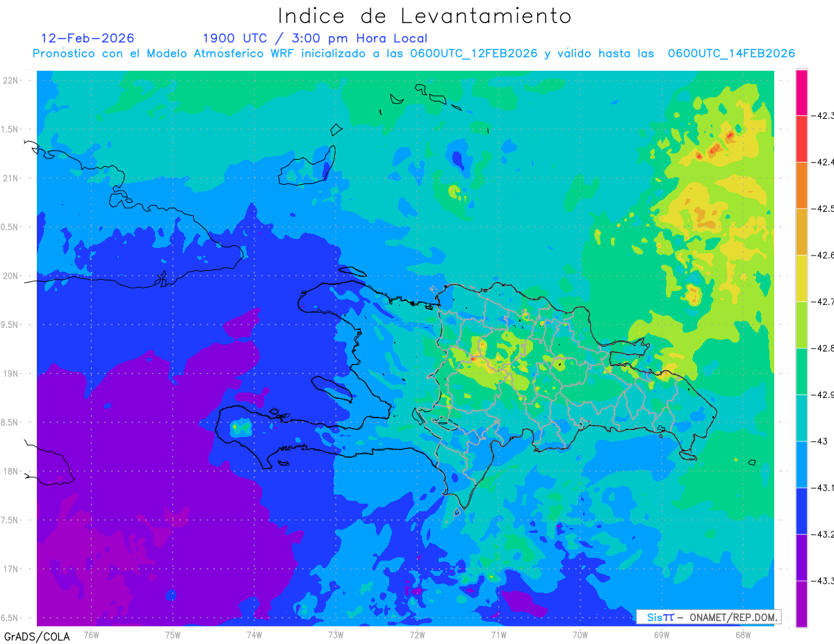This screenshot has width=834, height=644.
Task: Click the orange colorbar segment below -42.4
Action: [x=801, y=185]
